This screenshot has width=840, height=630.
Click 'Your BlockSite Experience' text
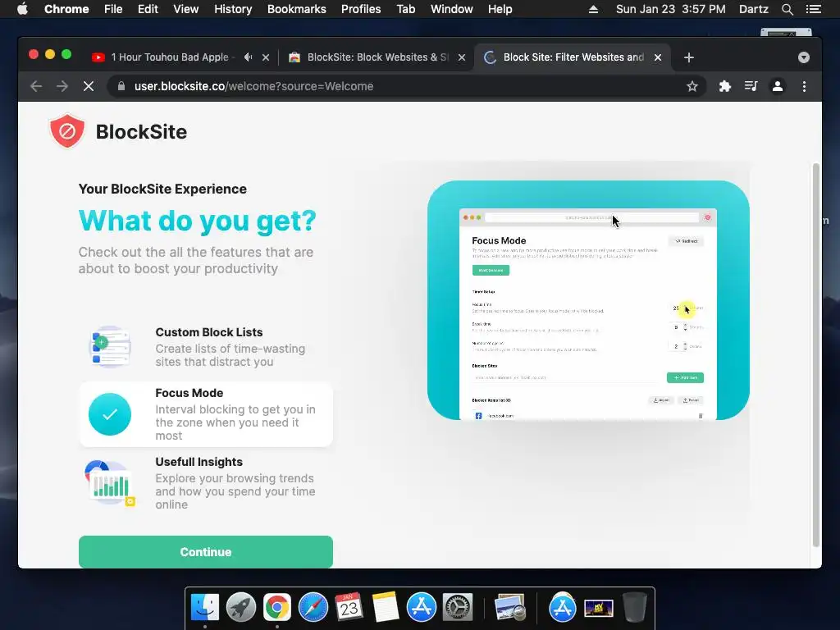pos(162,189)
